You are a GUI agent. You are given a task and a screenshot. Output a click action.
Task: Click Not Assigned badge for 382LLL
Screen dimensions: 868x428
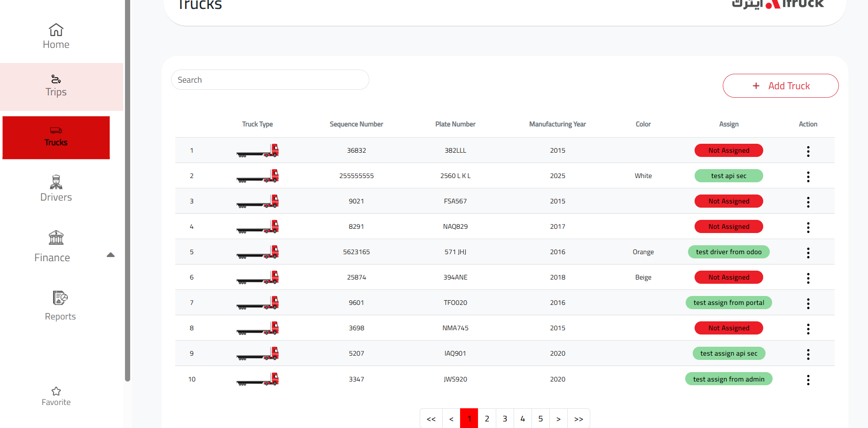(x=728, y=150)
